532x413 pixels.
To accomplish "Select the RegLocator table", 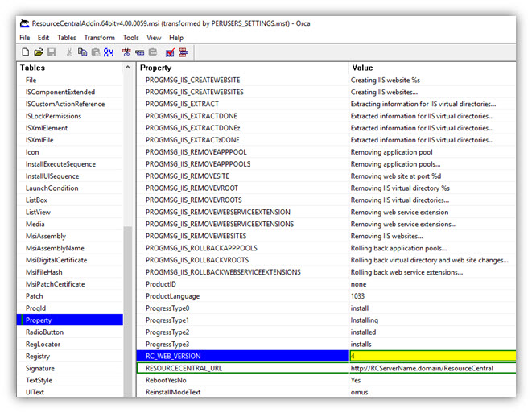I will click(43, 344).
